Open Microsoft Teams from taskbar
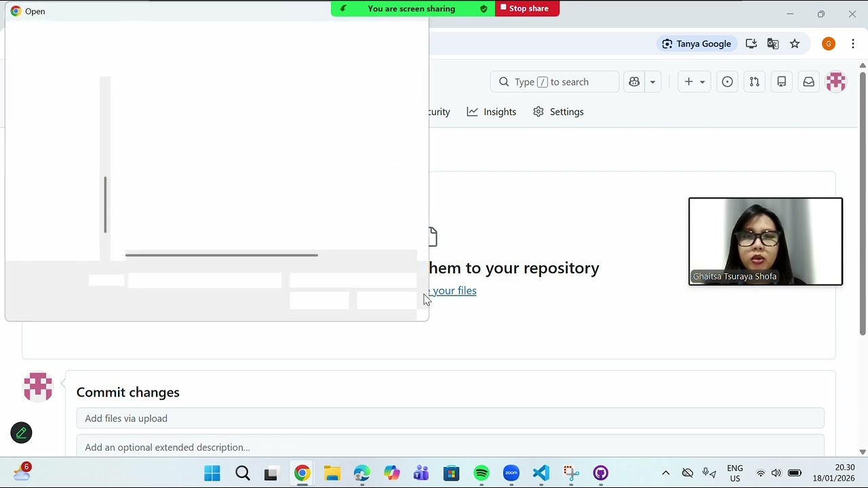 coord(421,473)
